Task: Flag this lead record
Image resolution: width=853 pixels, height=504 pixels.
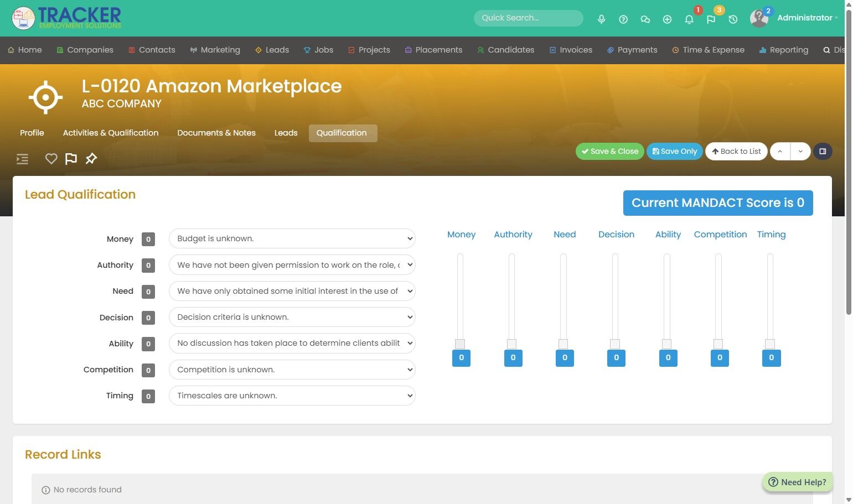Action: point(71,159)
